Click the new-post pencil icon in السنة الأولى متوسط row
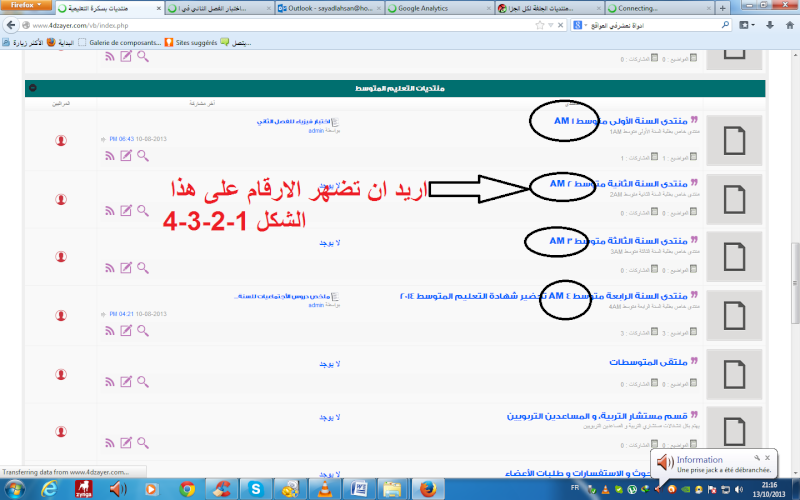The image size is (800, 500). (x=126, y=156)
